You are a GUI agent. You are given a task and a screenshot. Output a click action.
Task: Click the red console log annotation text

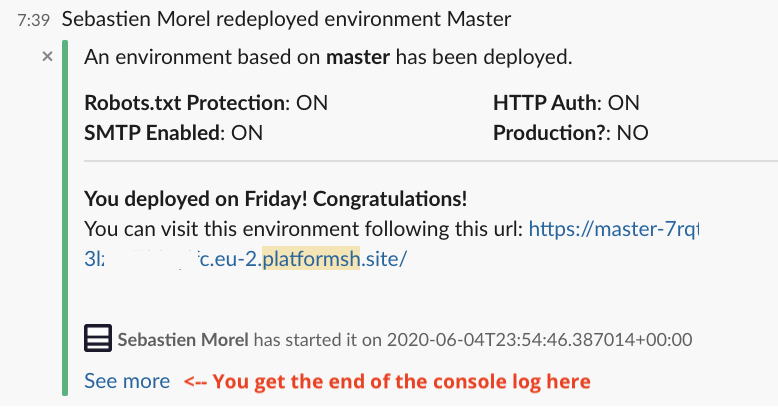click(x=387, y=381)
